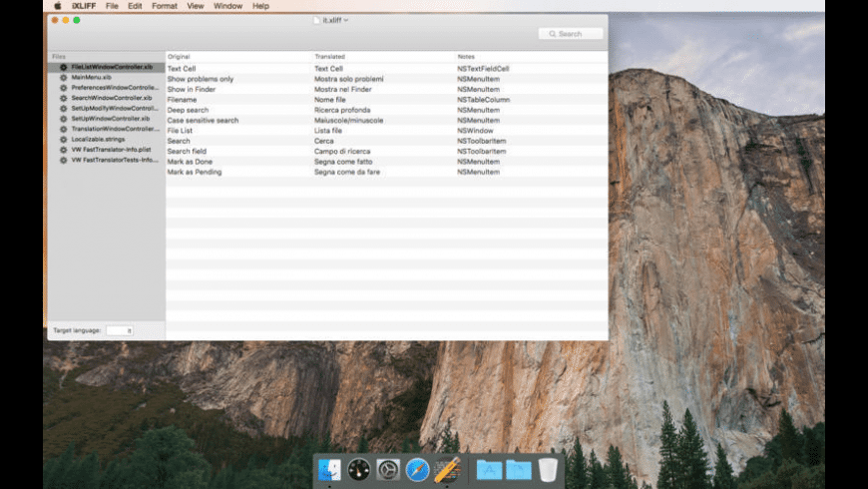Open System Preferences from the Dock
The width and height of the screenshot is (868, 489).
[x=388, y=469]
